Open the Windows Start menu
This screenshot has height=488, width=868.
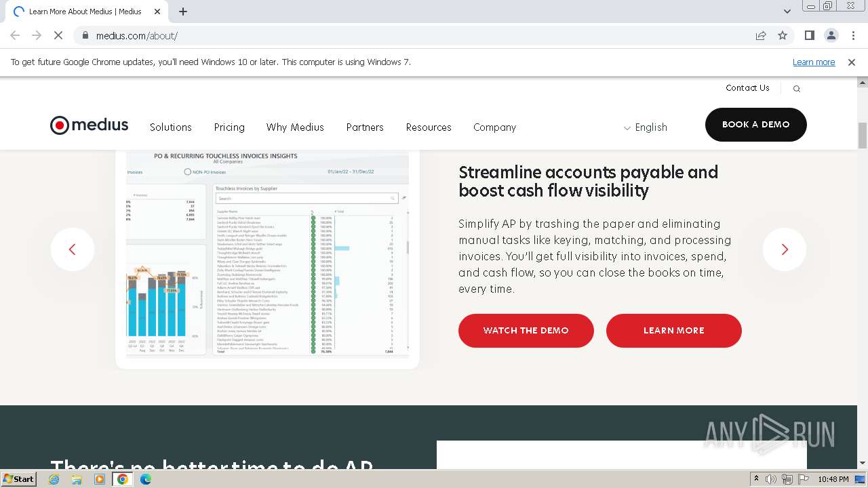[19, 479]
